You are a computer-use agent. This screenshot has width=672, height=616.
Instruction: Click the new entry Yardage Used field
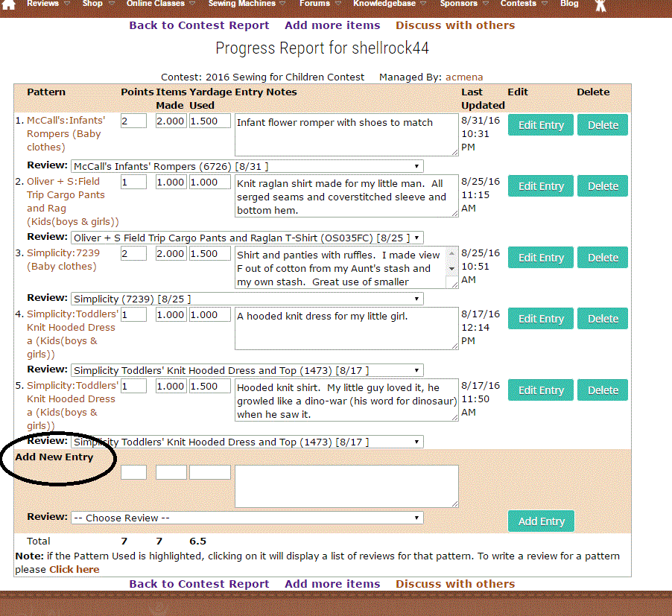[210, 472]
